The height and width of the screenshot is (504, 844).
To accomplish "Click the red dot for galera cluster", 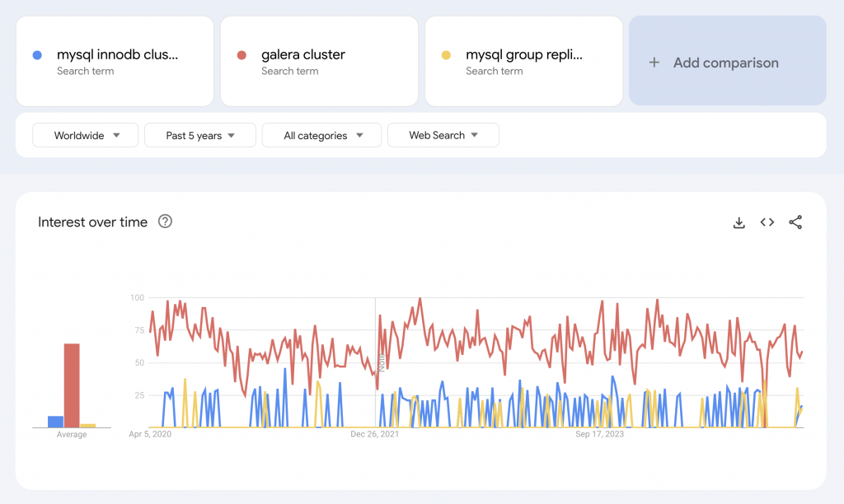I will point(241,55).
